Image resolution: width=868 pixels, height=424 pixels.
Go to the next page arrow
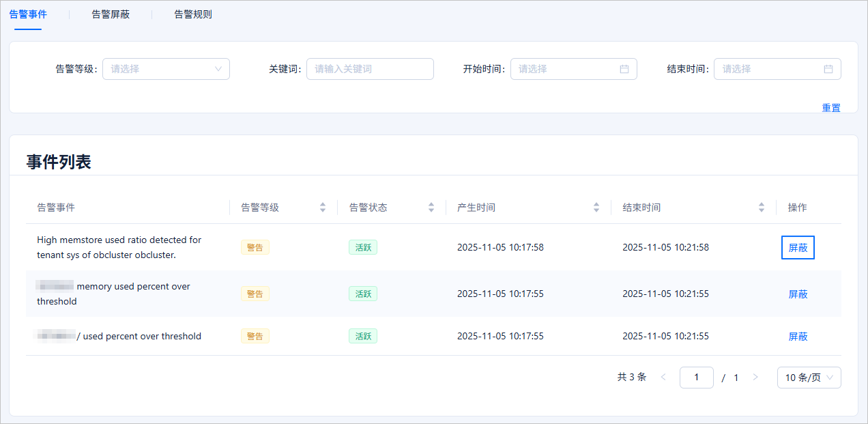point(755,378)
